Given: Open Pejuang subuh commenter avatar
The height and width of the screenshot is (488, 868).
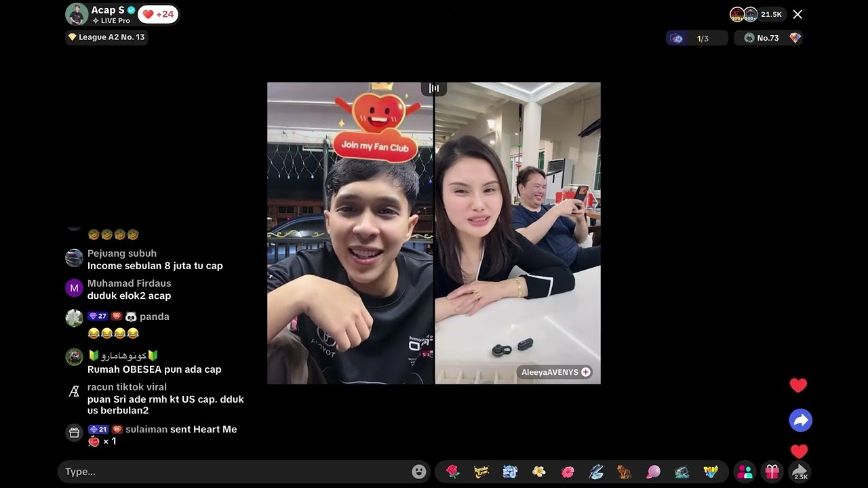Looking at the screenshot, I should coord(74,258).
